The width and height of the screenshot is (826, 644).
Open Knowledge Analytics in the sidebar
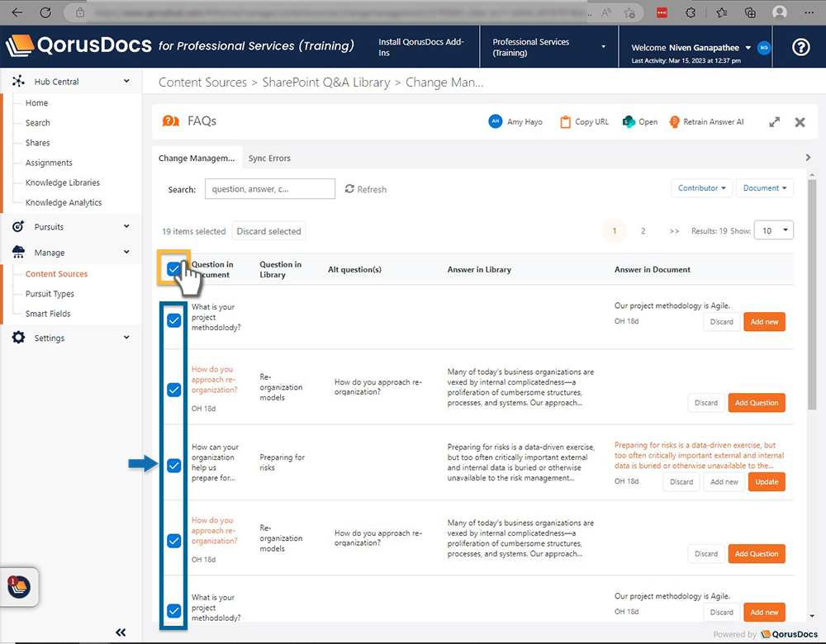click(x=64, y=203)
